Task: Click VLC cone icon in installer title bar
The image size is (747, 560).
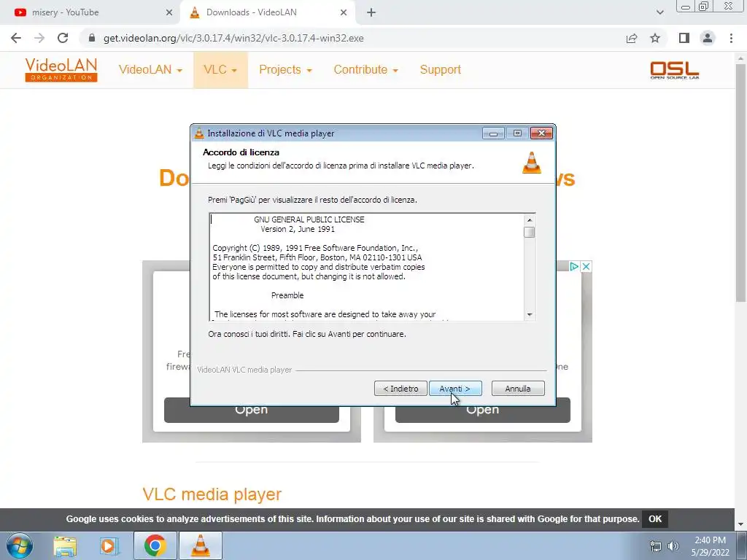Action: pyautogui.click(x=199, y=133)
